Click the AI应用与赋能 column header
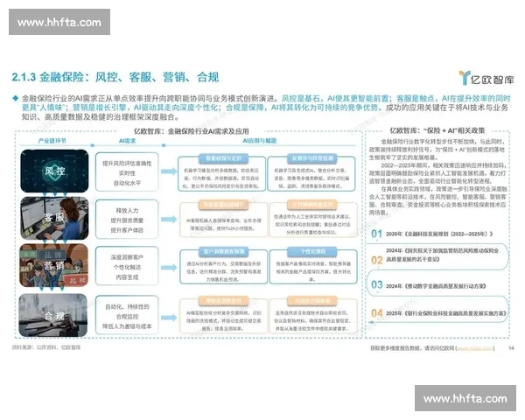525x420 pixels. pyautogui.click(x=260, y=141)
